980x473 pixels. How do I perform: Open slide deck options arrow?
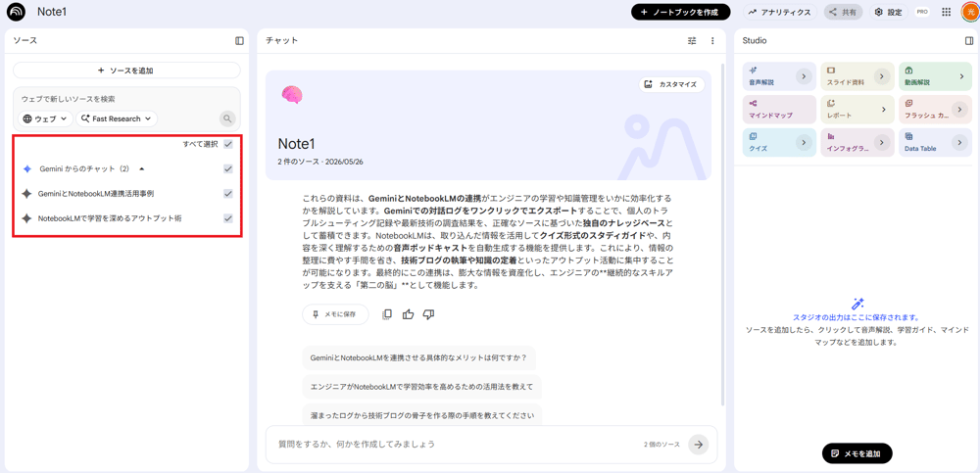tap(882, 76)
